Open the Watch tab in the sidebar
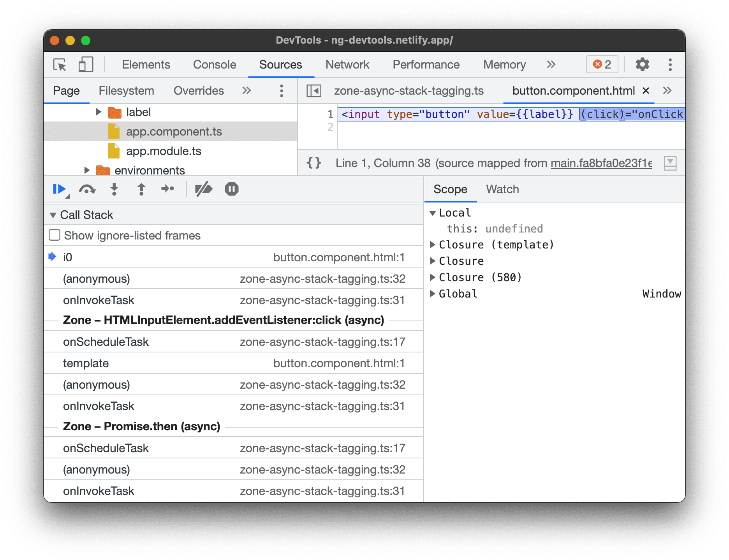Image resolution: width=729 pixels, height=560 pixels. click(502, 189)
